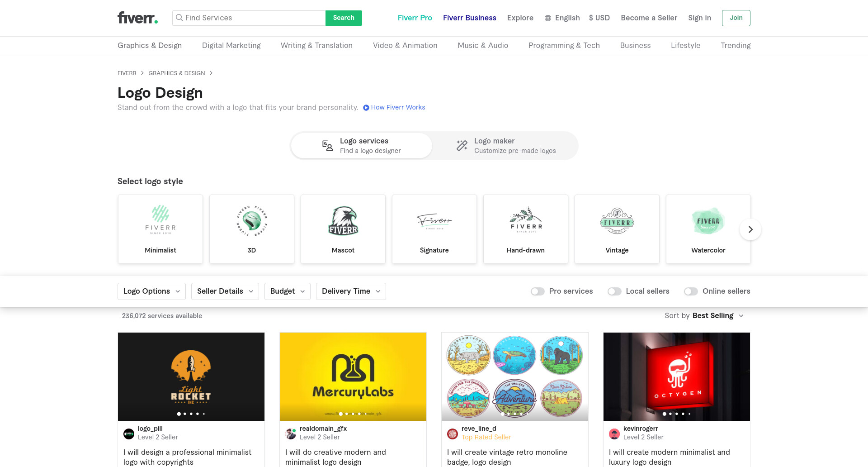Open Programming & Tech category menu

coord(564,46)
